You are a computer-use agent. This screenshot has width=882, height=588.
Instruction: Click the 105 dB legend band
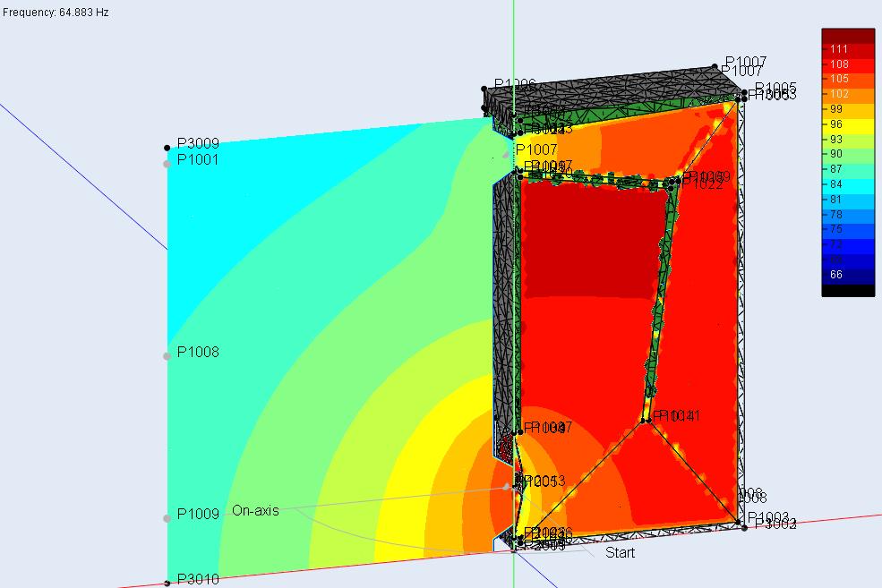point(848,79)
